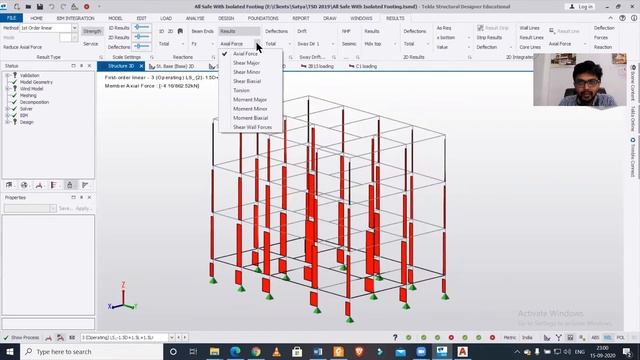The image size is (640, 360).
Task: Click the Windows Start button
Action: point(10,351)
